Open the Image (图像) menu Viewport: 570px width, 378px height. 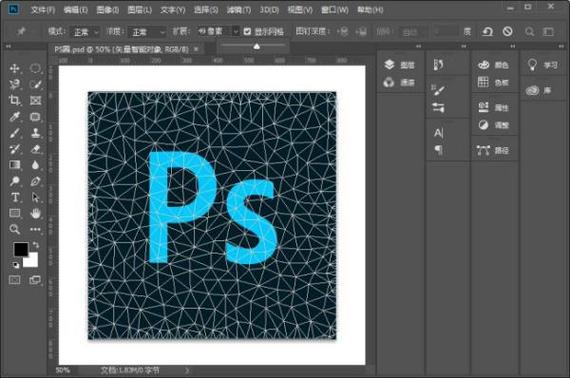[x=108, y=10]
